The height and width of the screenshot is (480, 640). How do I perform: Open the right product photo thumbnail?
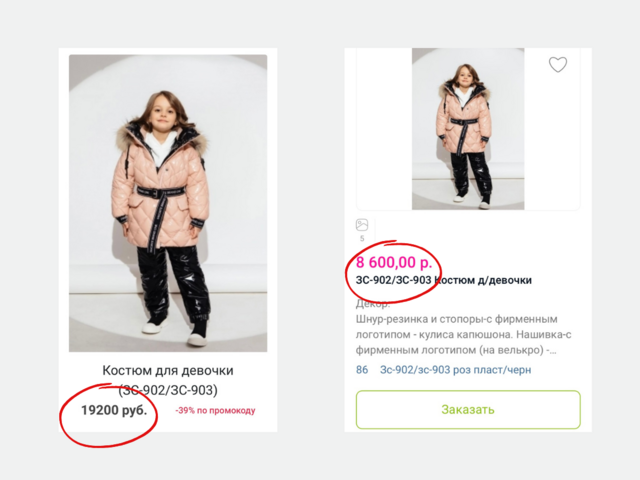click(x=468, y=128)
